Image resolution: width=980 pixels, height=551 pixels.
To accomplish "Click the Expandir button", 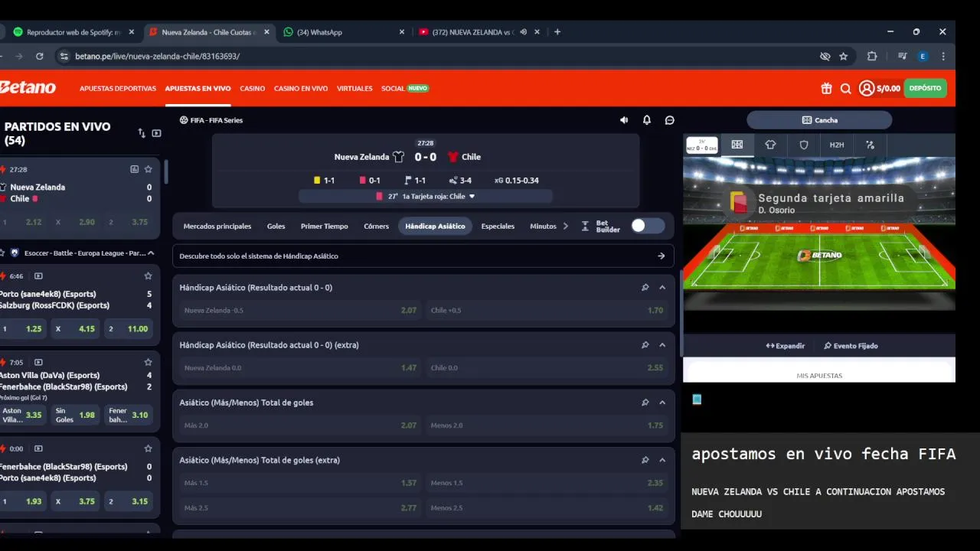I will pyautogui.click(x=786, y=346).
